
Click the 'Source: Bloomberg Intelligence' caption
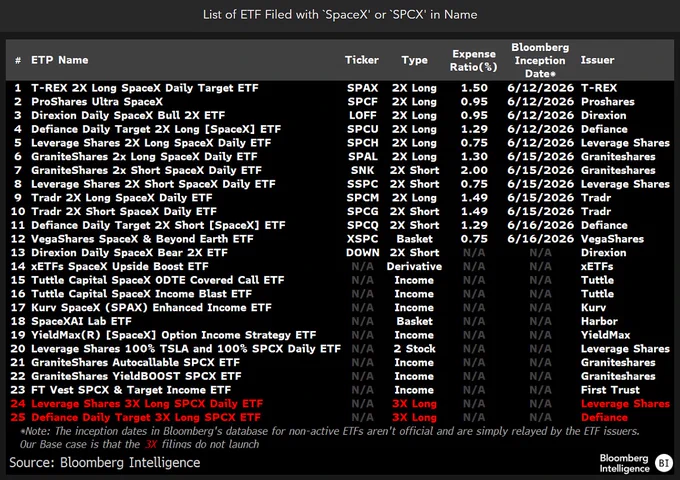click(x=105, y=463)
